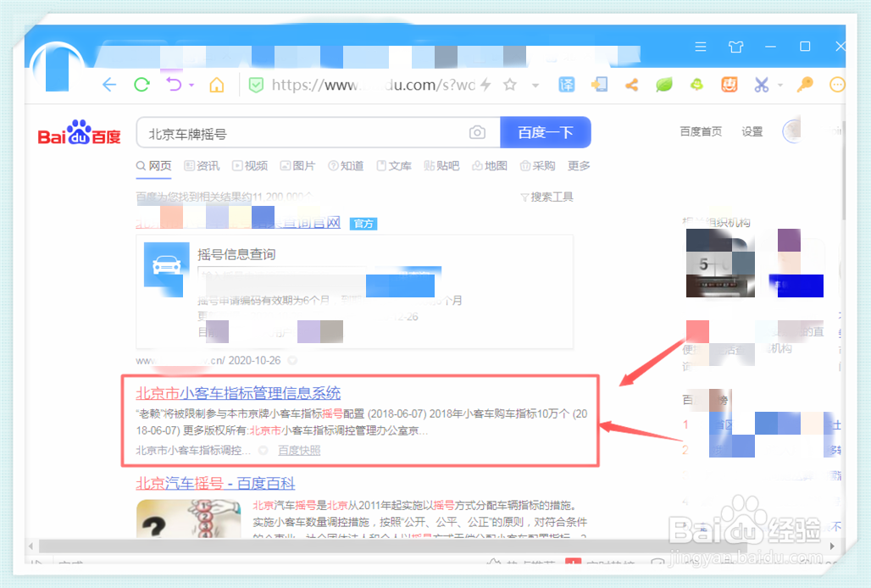Expand the address bar dropdown arrow
Image resolution: width=871 pixels, height=588 pixels.
tap(535, 86)
